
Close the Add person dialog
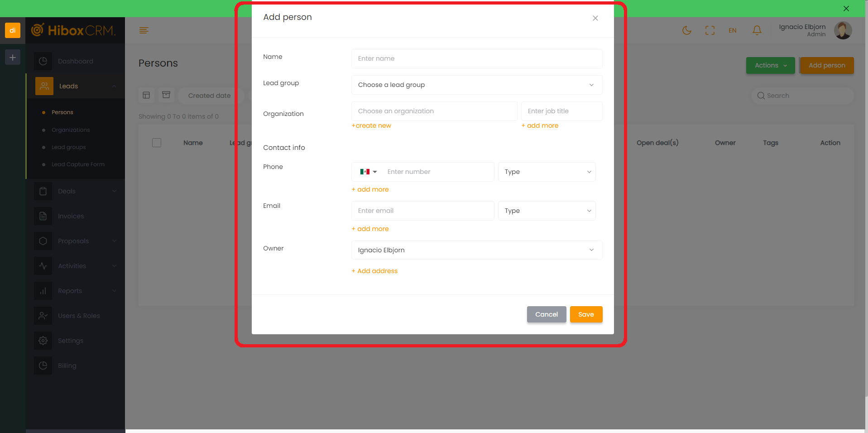tap(595, 18)
